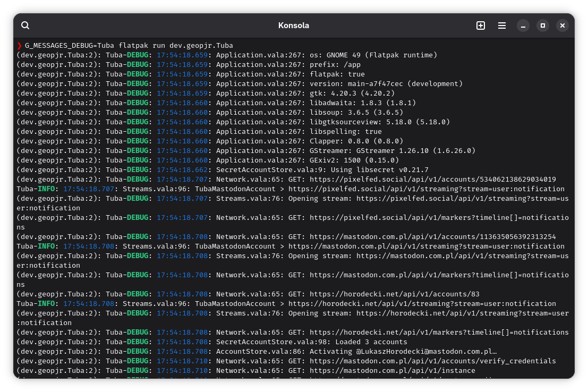Maximize the Konsola window
Viewport: 588px width, 392px height.
(543, 25)
